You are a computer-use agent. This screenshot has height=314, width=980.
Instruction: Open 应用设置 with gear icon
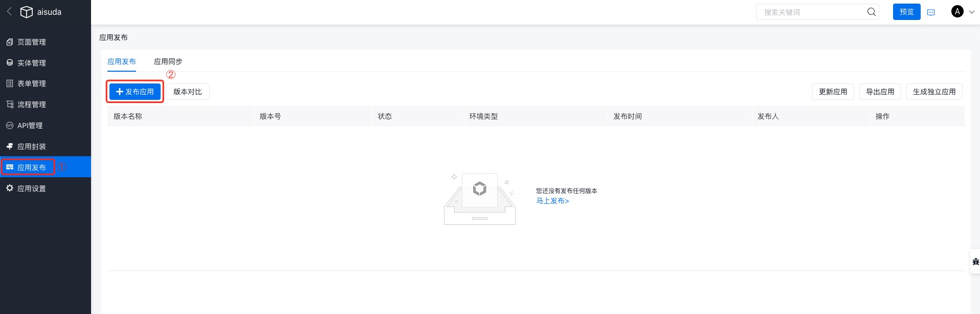coord(32,189)
